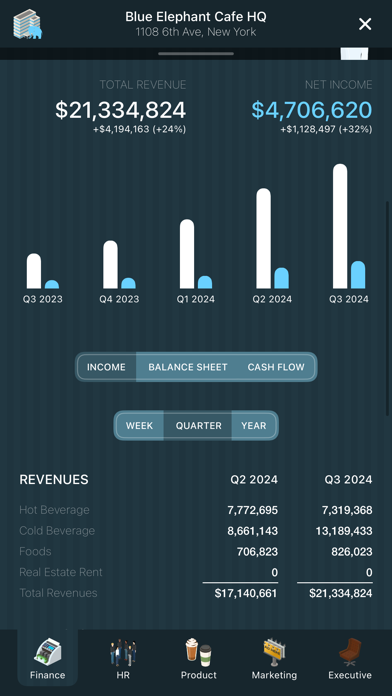Click the Blue Elephant HQ building icon

click(x=27, y=24)
